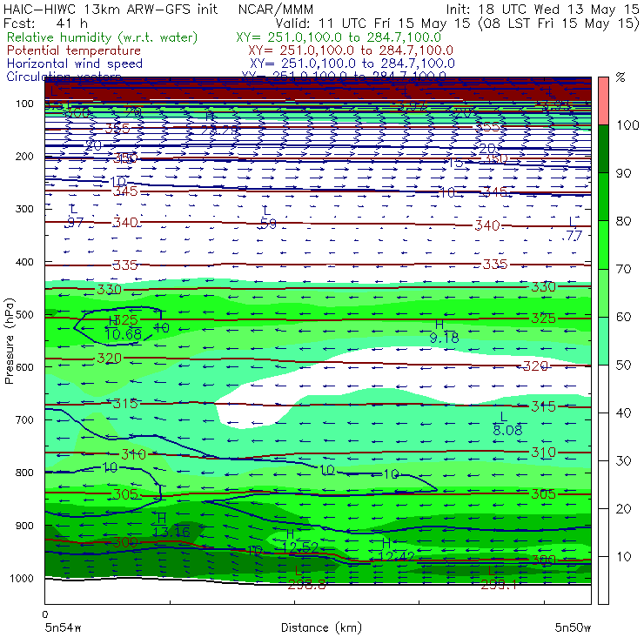Click the 70–80% bright green colorbar segment
Viewport: 644px width, 644px height.
point(603,245)
